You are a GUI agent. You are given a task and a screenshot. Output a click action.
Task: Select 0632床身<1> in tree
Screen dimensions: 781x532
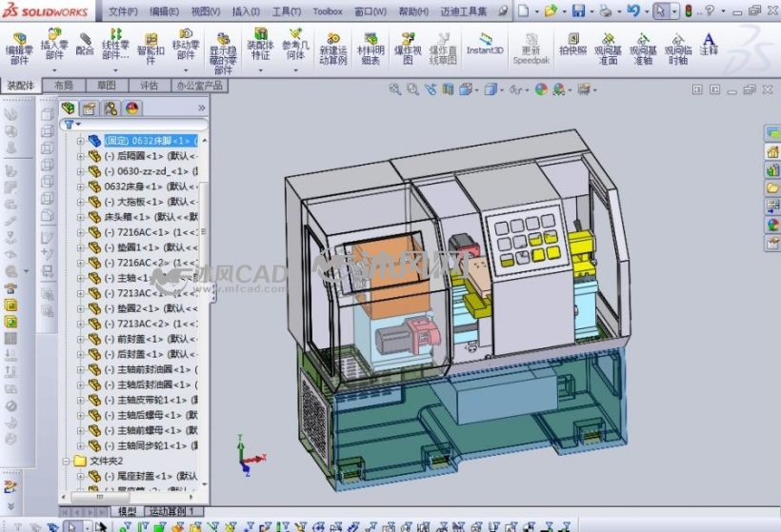tap(150, 187)
